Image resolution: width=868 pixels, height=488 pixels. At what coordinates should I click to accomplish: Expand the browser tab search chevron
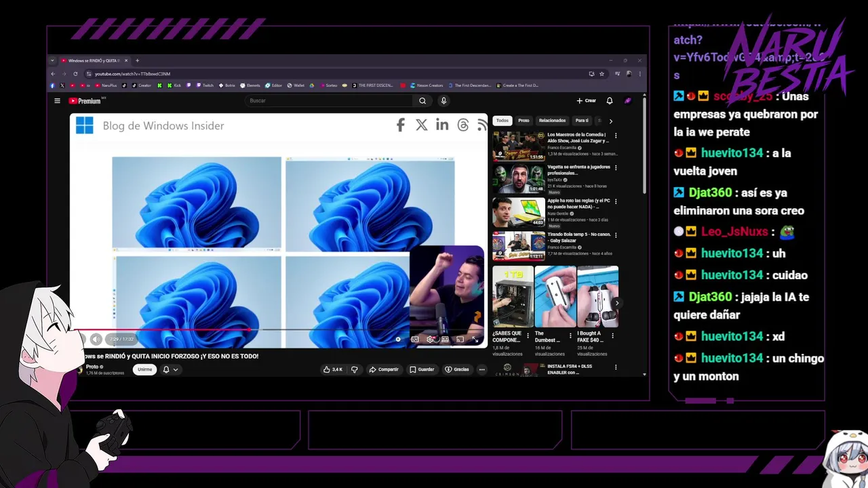point(53,60)
